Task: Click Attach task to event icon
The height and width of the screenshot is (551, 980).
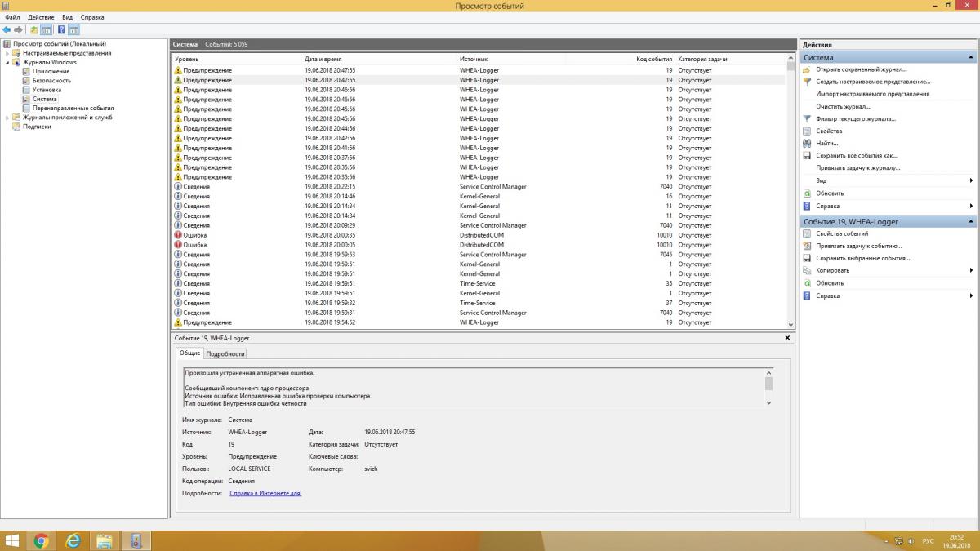Action: click(807, 246)
